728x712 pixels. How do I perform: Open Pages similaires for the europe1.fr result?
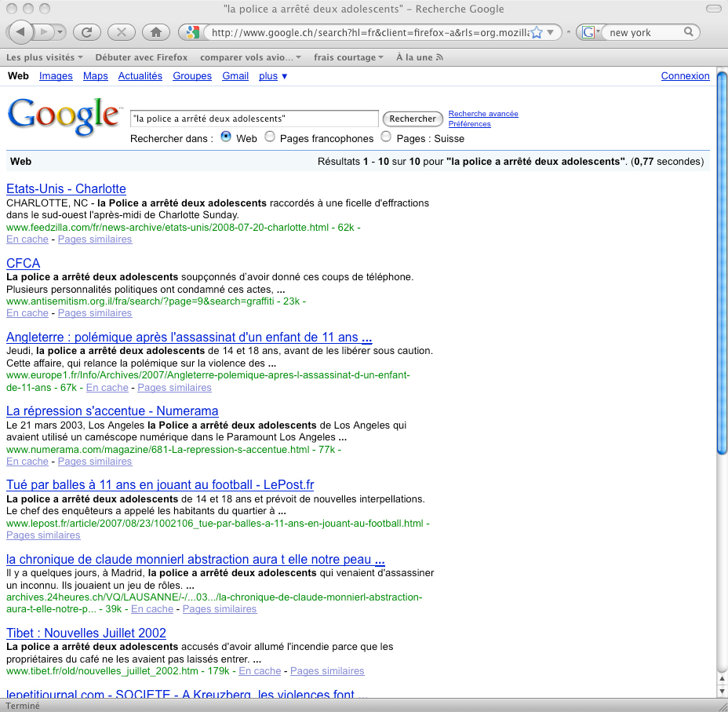tap(175, 387)
